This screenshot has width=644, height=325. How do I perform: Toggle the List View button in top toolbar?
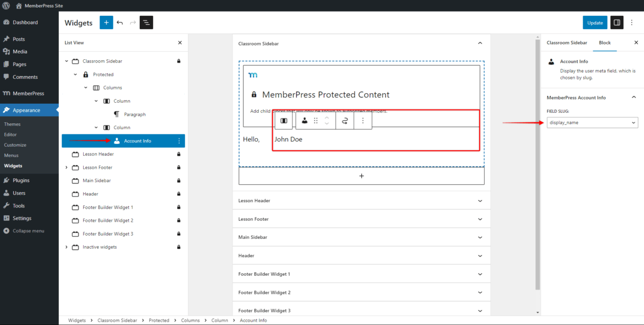(146, 23)
